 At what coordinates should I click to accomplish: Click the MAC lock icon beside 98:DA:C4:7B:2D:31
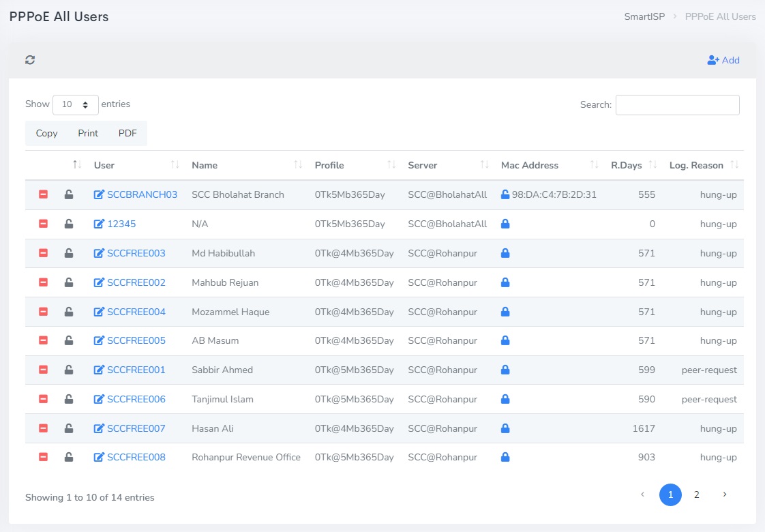click(x=505, y=195)
